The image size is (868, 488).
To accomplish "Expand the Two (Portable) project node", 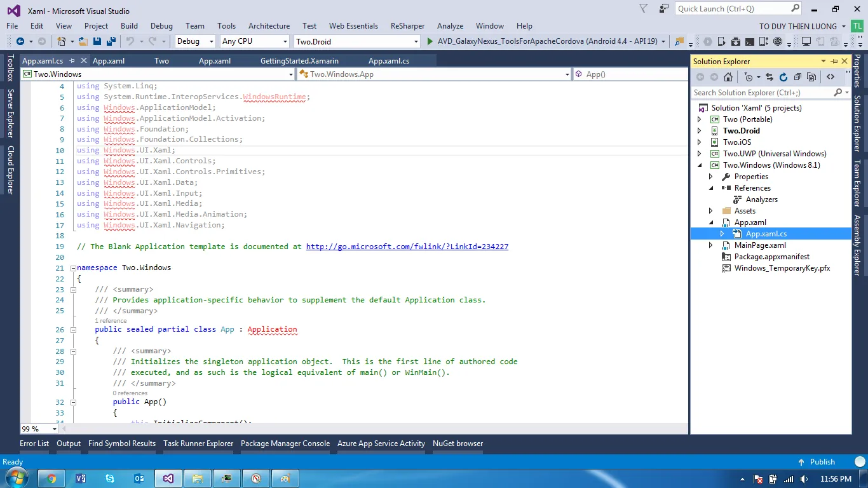I will (700, 119).
